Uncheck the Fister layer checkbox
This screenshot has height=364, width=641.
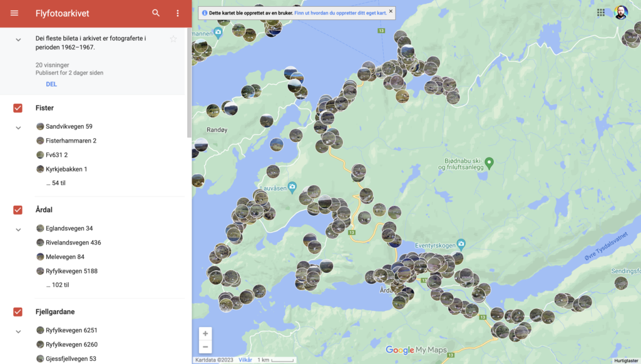tap(18, 108)
